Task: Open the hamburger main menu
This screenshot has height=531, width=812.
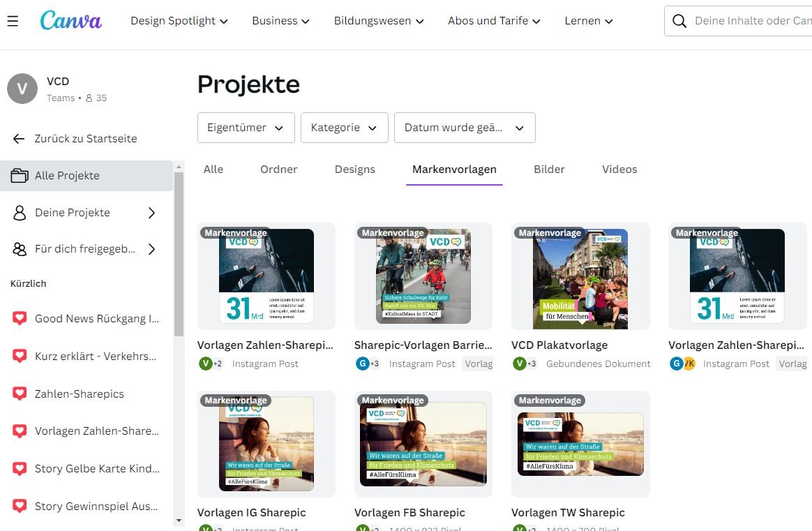Action: 13,22
